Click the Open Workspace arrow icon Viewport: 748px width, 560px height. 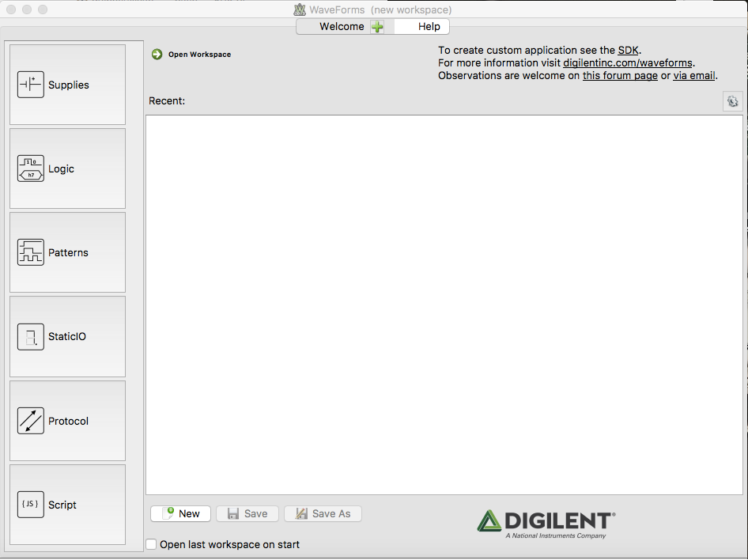[x=157, y=55]
